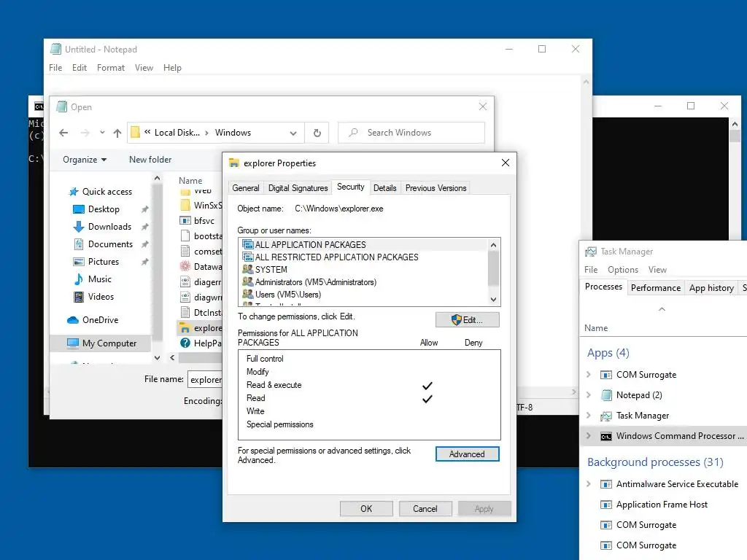Viewport: 747px width, 560px height.
Task: Select ALL RESTRICTED APPLICATION PACKAGES entry
Action: [x=363, y=257]
